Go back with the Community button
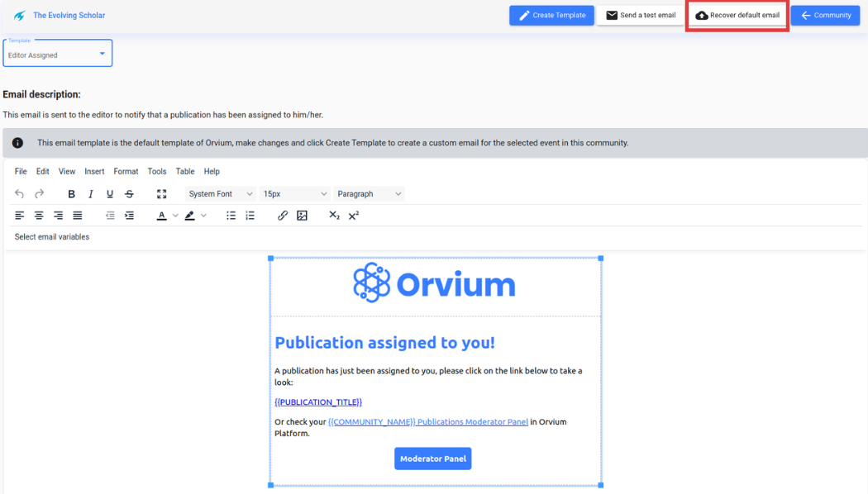The width and height of the screenshot is (868, 494). (825, 16)
